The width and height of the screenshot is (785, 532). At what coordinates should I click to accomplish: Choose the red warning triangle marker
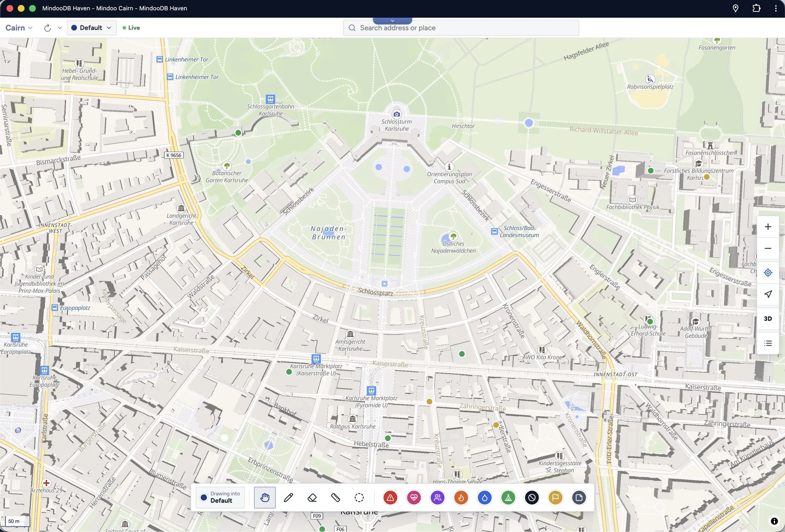[x=390, y=497]
